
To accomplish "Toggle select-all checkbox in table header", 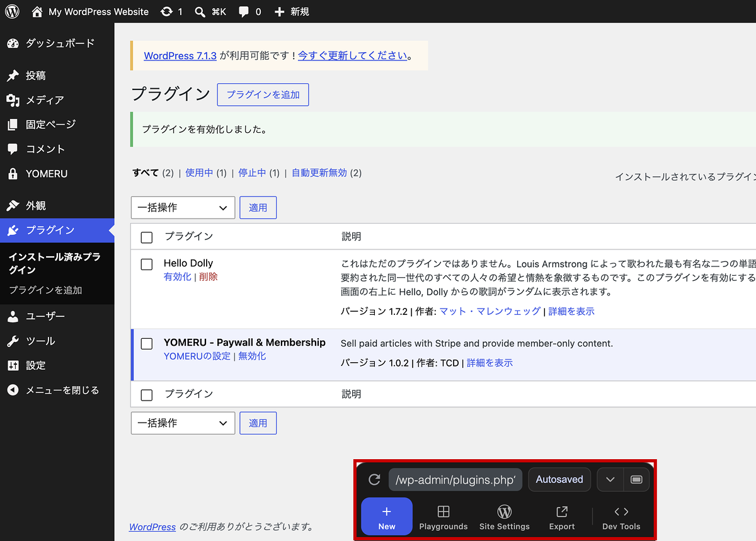I will (x=147, y=237).
